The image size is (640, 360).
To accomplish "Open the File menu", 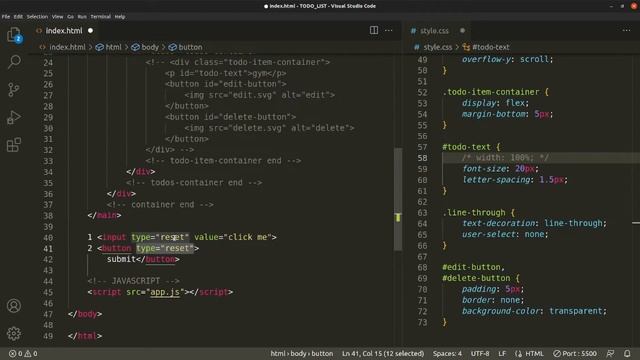I will coord(6,17).
